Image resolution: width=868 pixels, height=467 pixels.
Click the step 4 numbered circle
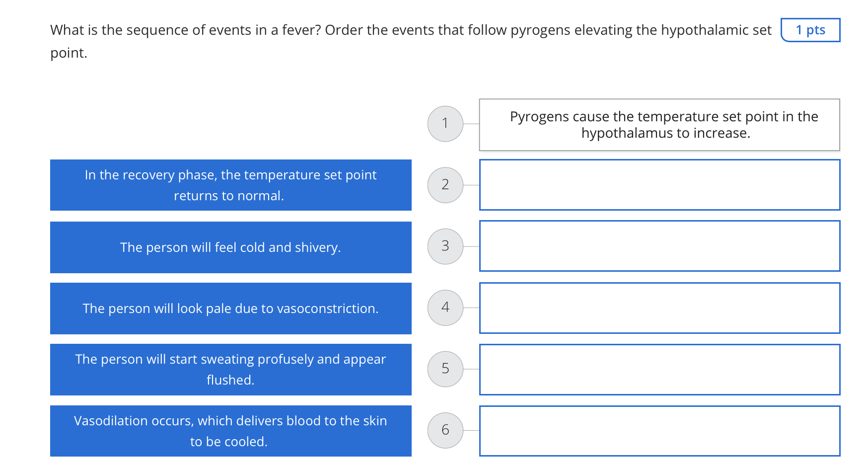445,308
